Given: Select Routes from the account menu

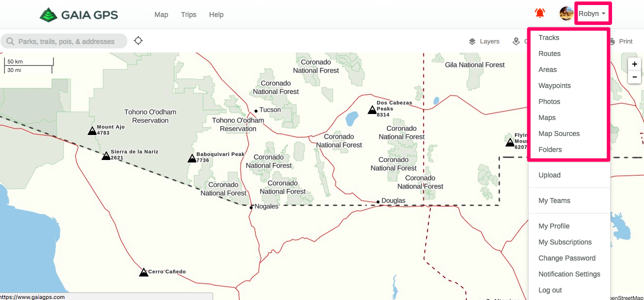Looking at the screenshot, I should (550, 53).
